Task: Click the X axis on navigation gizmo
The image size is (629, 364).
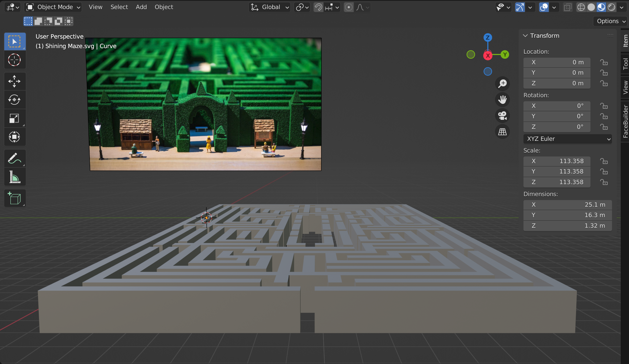Action: (488, 56)
